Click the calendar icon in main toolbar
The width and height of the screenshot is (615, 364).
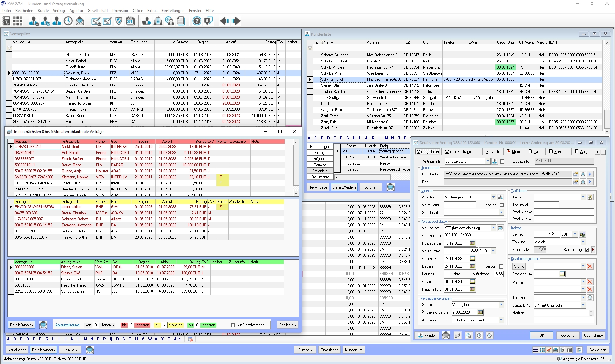point(130,21)
